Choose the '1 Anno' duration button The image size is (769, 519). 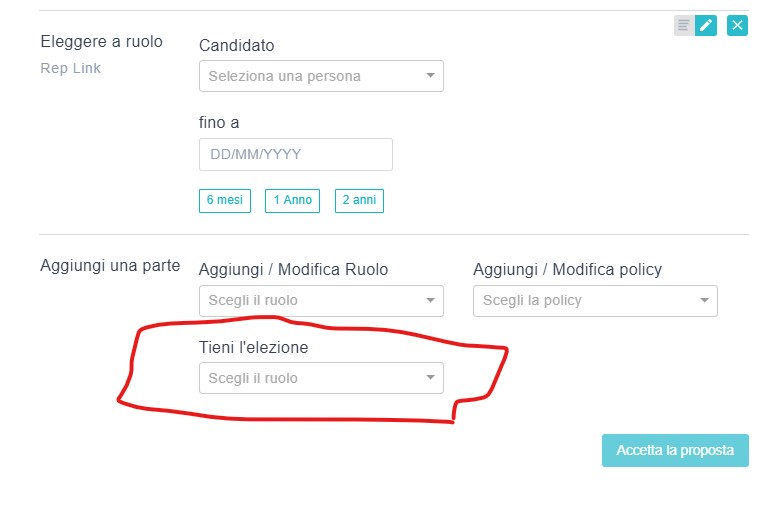[x=293, y=200]
